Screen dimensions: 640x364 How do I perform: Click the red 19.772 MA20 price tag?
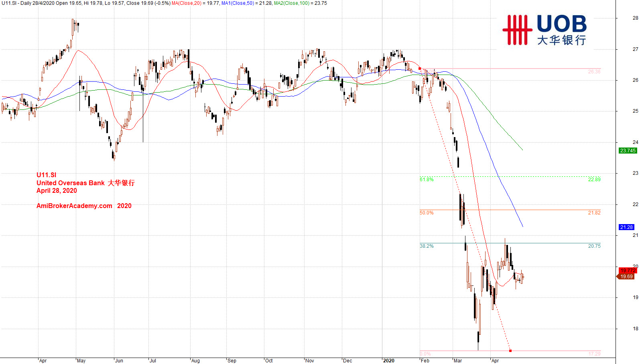pyautogui.click(x=628, y=271)
